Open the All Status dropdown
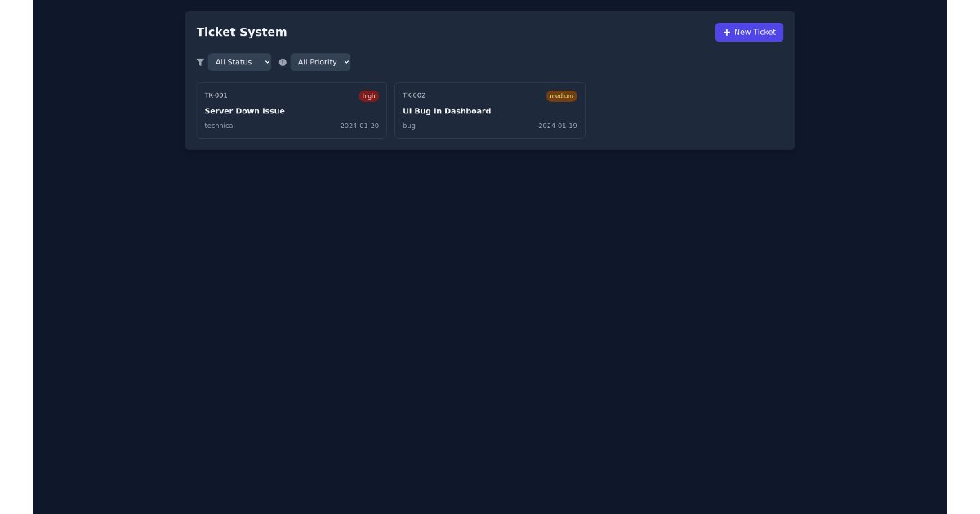This screenshot has width=980, height=514. (x=239, y=62)
